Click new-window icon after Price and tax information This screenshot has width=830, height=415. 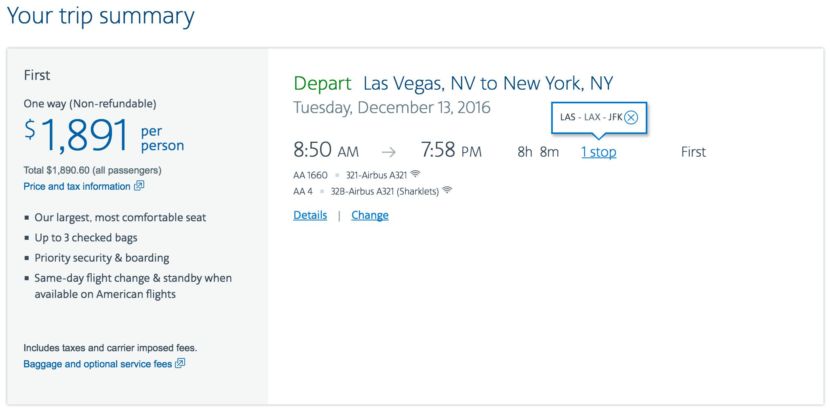(139, 186)
